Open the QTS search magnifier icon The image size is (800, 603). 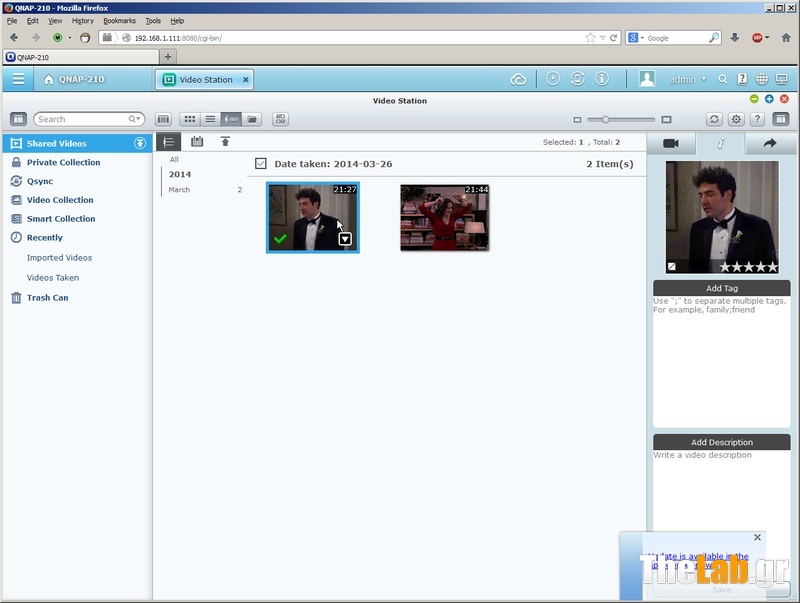tap(722, 79)
